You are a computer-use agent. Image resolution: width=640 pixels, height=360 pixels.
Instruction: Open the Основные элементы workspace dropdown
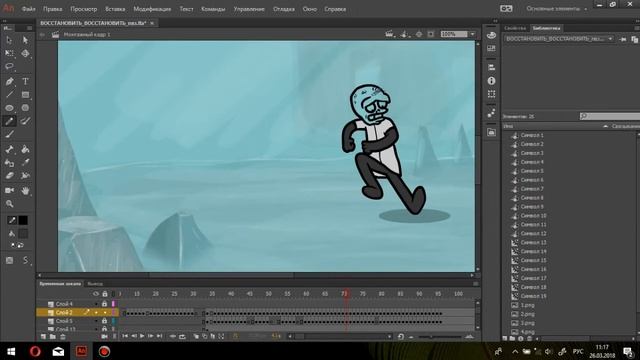[x=556, y=9]
